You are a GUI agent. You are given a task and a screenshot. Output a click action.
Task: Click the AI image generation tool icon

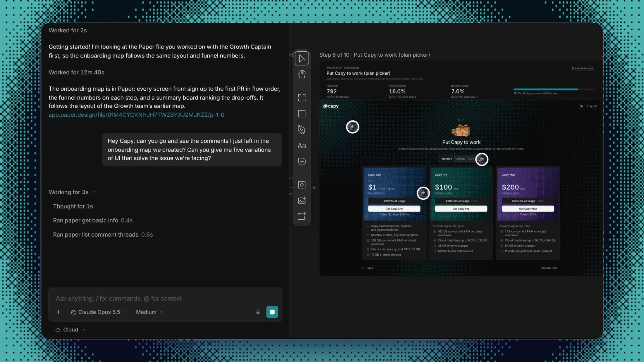pos(302,201)
